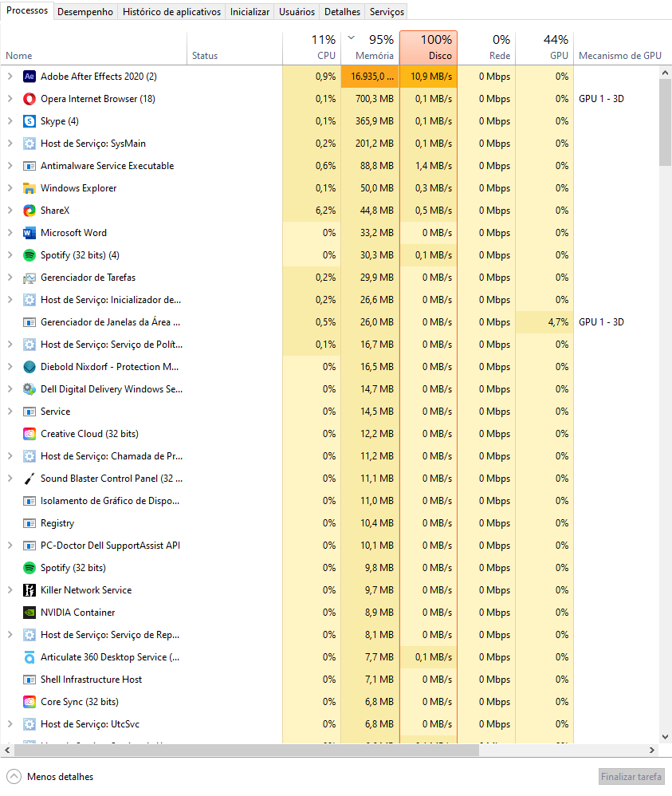
Task: Sort by the Rede column header
Action: pos(486,48)
